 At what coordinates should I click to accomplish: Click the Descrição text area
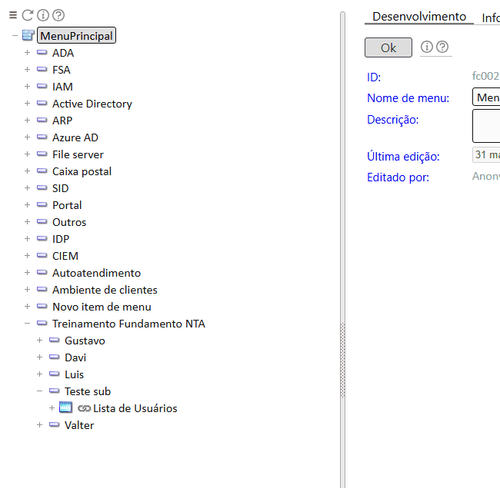[486, 126]
